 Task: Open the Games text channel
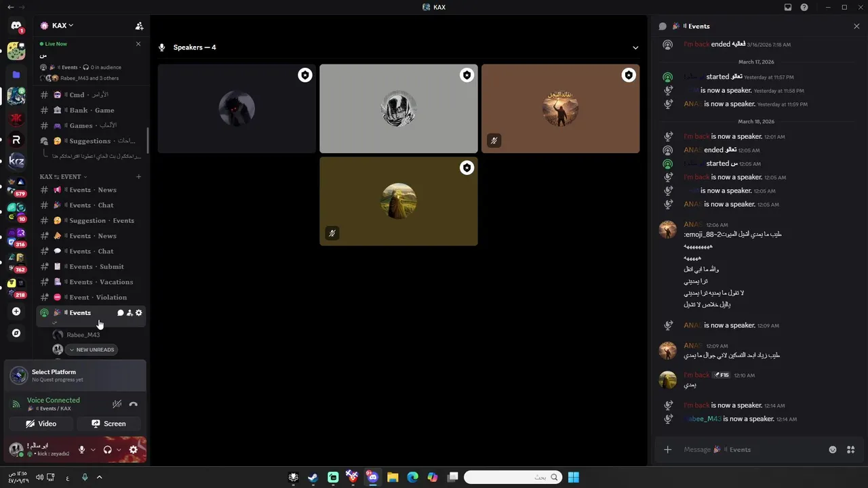(x=91, y=125)
